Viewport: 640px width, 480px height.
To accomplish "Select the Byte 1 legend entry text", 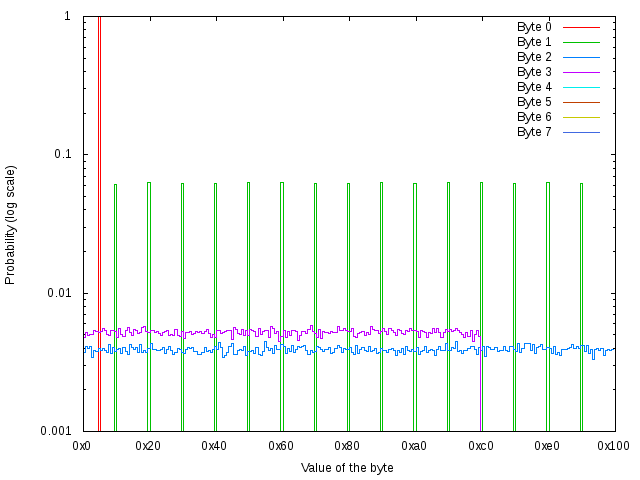I will click(x=534, y=42).
